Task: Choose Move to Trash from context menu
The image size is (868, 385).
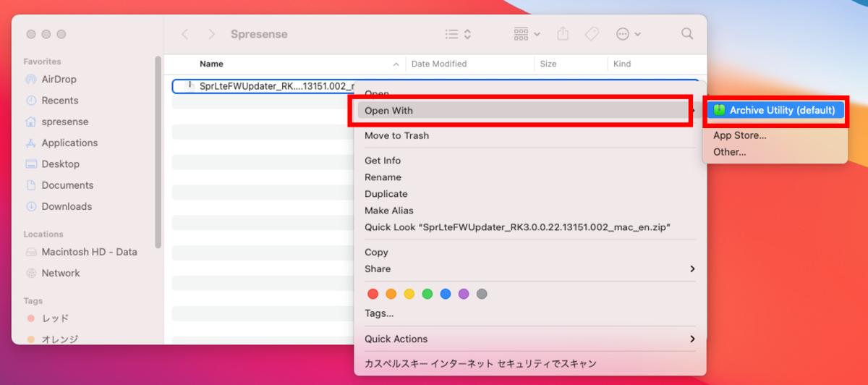Action: [396, 135]
